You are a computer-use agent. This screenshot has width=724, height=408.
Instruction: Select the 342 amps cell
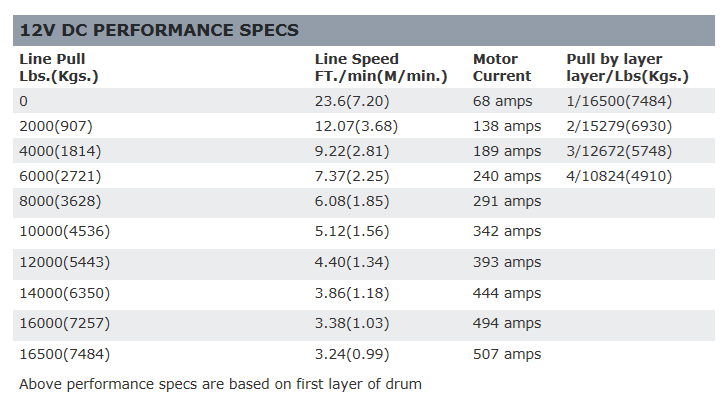coord(507,231)
